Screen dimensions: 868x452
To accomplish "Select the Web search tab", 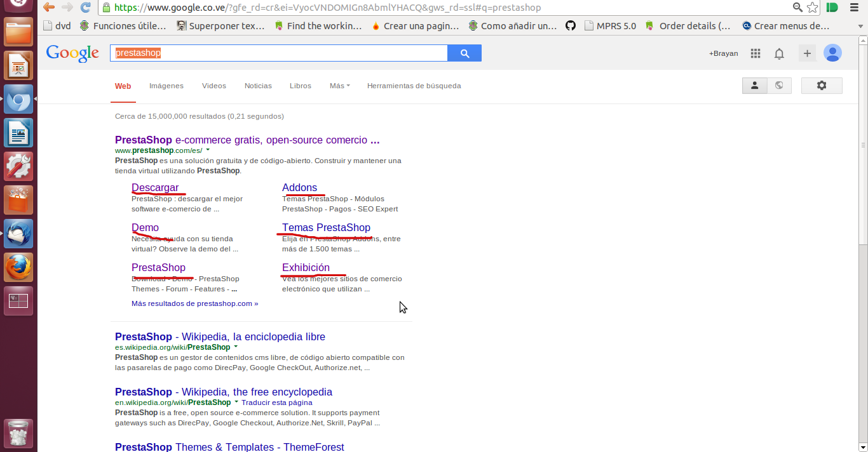I will (x=123, y=86).
